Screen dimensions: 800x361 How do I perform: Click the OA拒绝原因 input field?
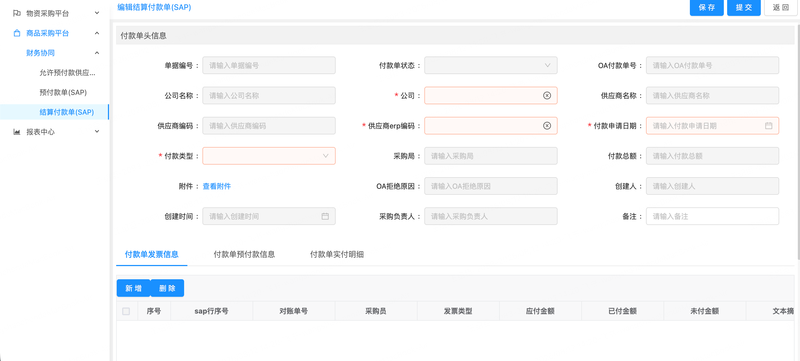(x=491, y=186)
